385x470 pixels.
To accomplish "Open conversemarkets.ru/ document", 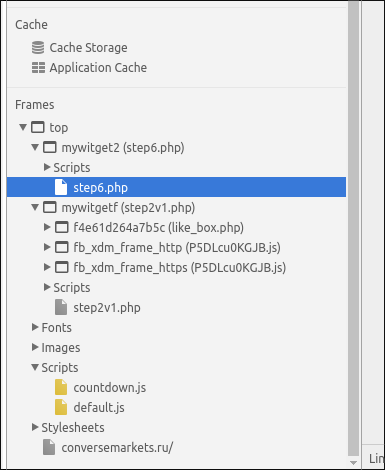I will [117, 448].
